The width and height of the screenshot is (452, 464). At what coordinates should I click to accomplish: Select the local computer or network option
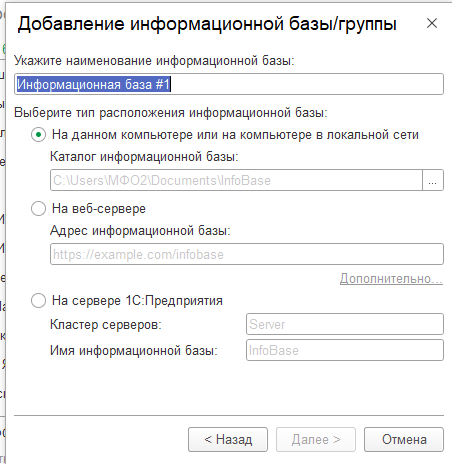38,135
